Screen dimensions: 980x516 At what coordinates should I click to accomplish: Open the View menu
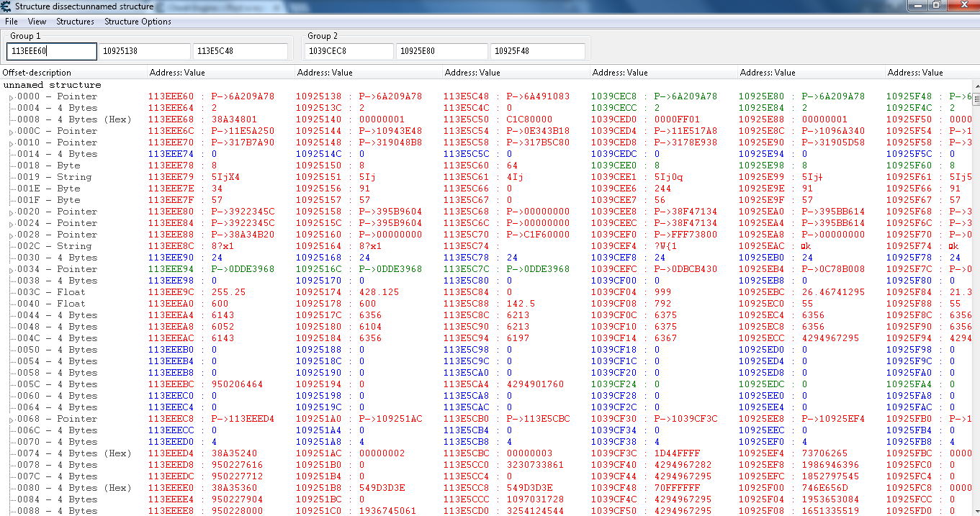coord(37,22)
